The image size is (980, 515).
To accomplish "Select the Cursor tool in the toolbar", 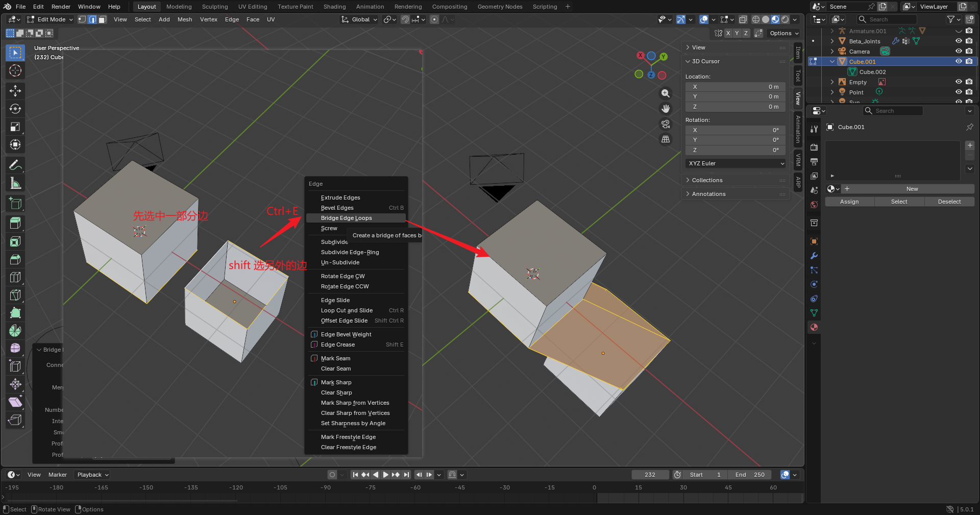I will [x=15, y=71].
